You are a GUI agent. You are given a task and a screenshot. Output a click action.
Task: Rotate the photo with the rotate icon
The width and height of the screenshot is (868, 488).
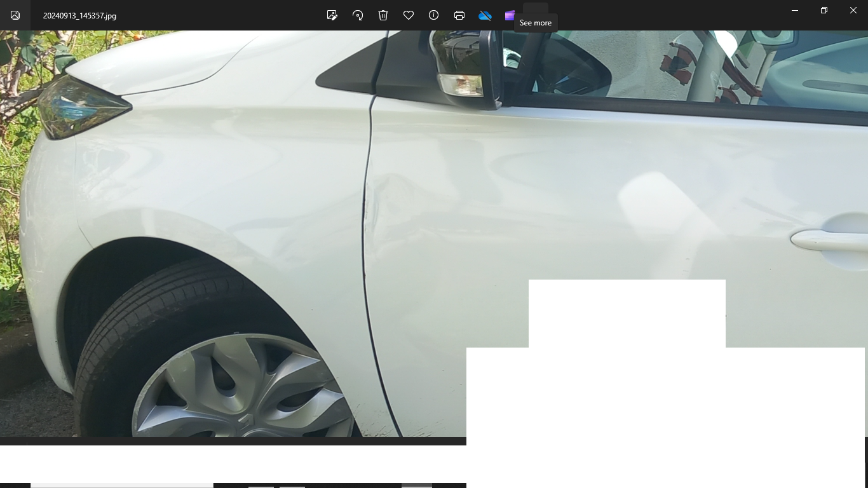click(358, 15)
